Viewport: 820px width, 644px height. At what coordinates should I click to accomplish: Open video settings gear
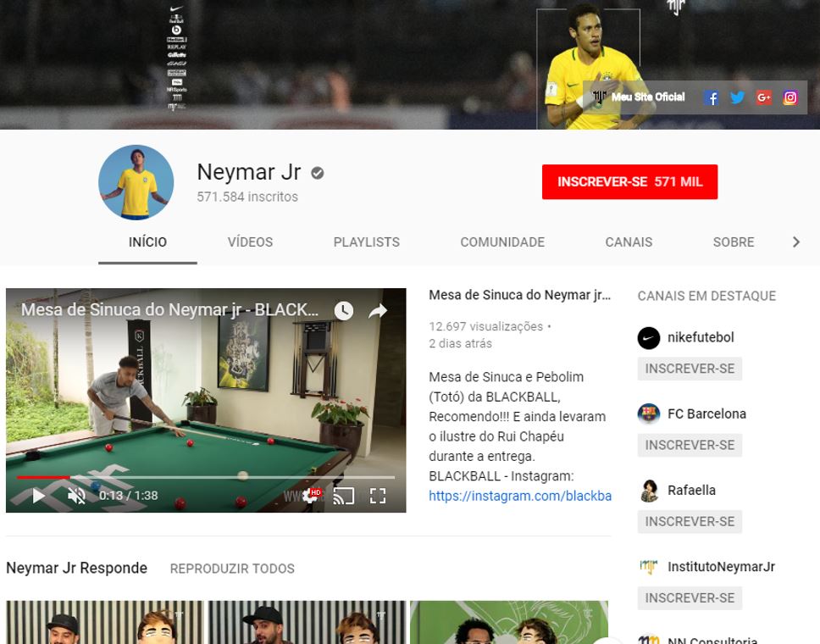tap(311, 496)
